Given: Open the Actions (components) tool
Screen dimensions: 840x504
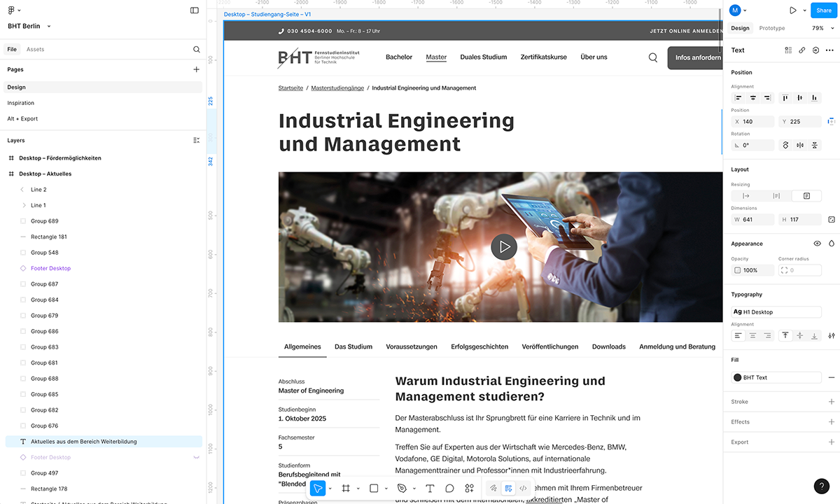Looking at the screenshot, I should coord(470,488).
